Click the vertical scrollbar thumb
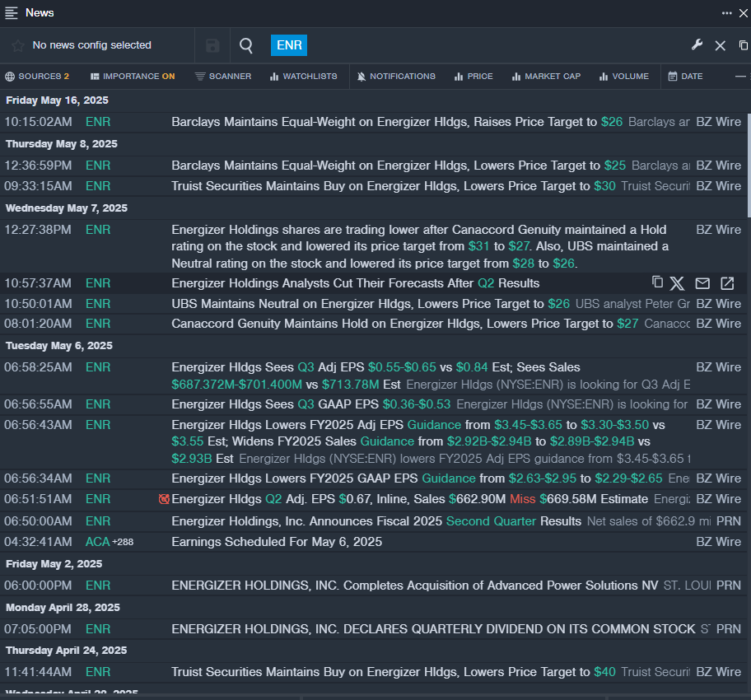 coord(749,166)
